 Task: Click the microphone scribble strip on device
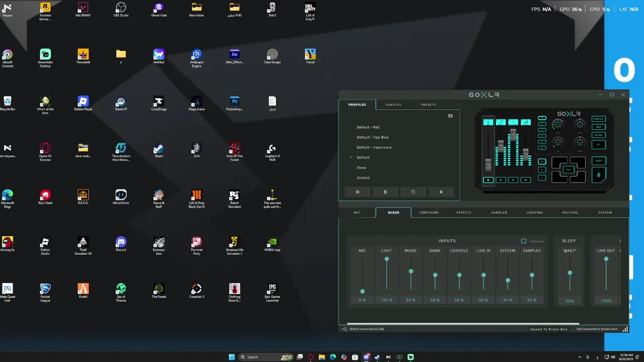[488, 122]
